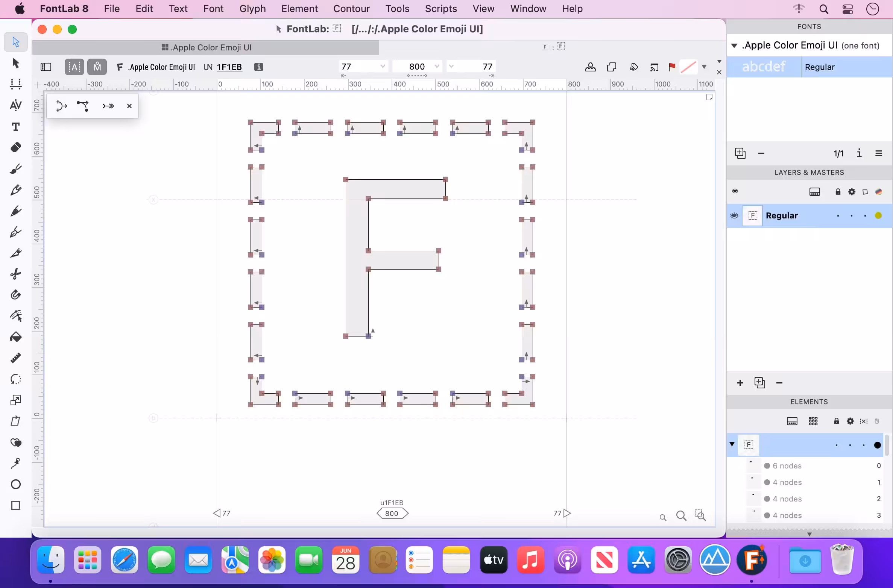Viewport: 893px width, 588px height.
Task: Select the Scissors tool
Action: click(x=15, y=274)
